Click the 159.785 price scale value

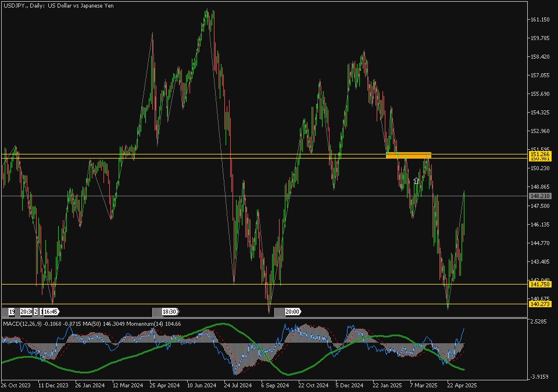click(x=540, y=38)
